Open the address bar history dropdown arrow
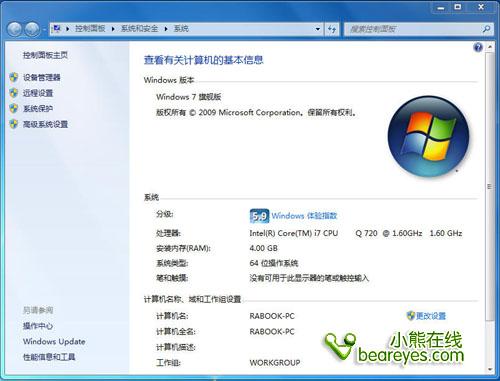The width and height of the screenshot is (500, 381). [318, 29]
